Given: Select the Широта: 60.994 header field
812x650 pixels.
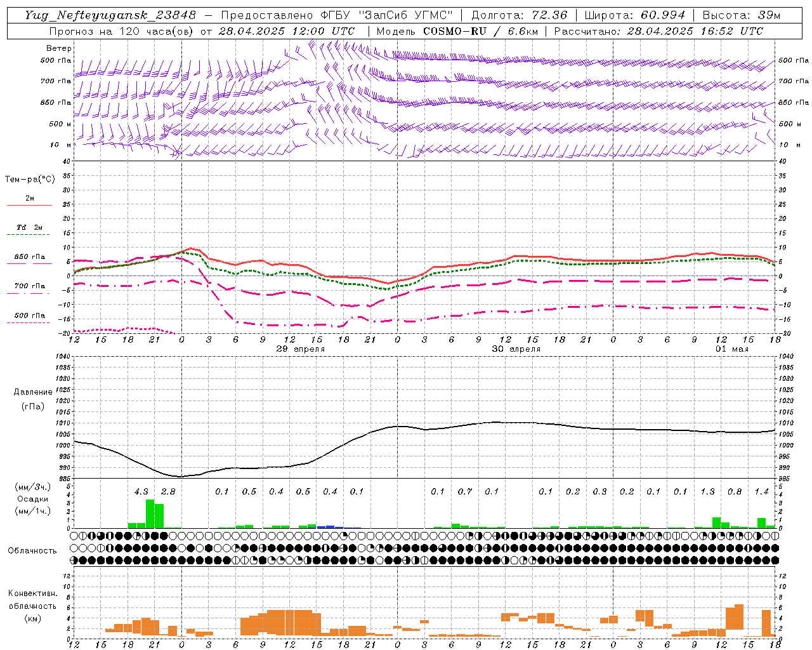Looking at the screenshot, I should coord(635,15).
